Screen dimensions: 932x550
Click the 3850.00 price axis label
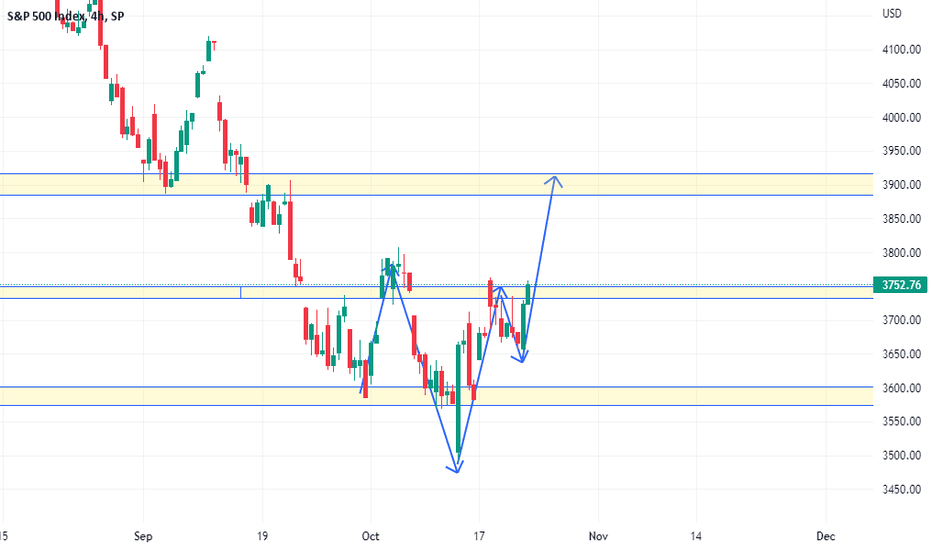(902, 219)
